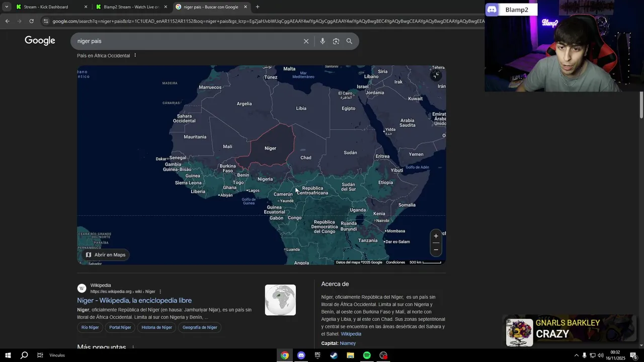The width and height of the screenshot is (644, 362).
Task: Select the Portal:Níger chip
Action: pos(120,327)
